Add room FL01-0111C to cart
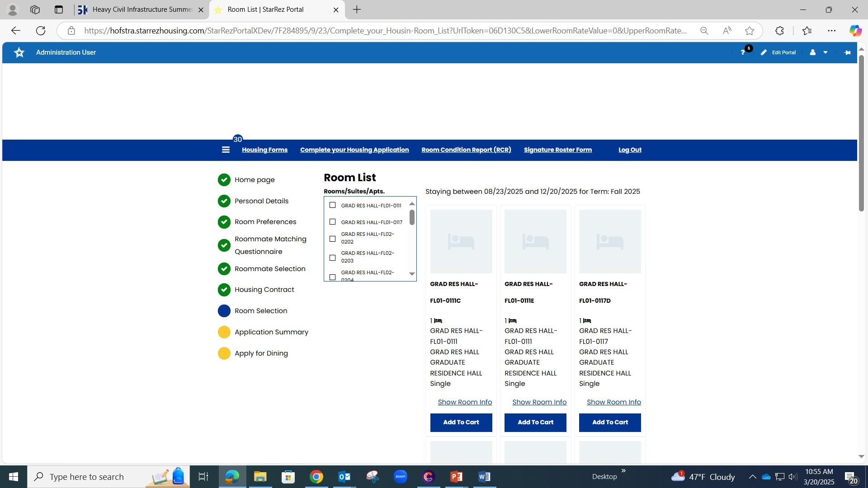The width and height of the screenshot is (868, 488). [461, 422]
